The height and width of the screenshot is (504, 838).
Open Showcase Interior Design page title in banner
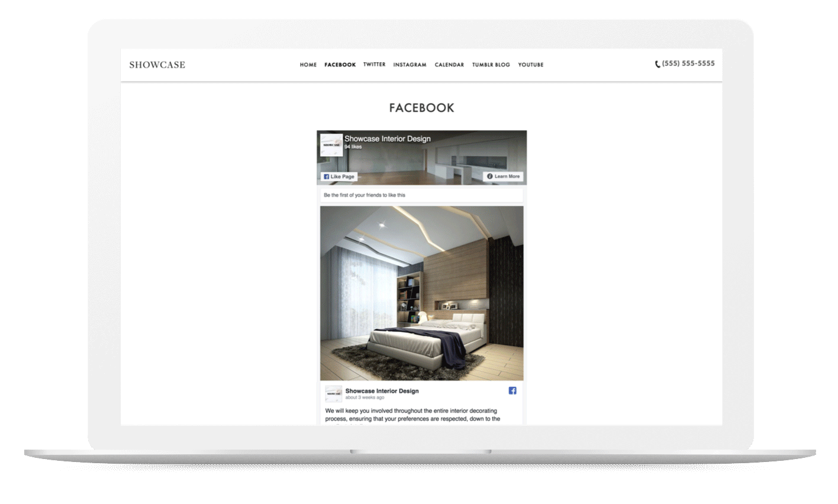pos(388,139)
